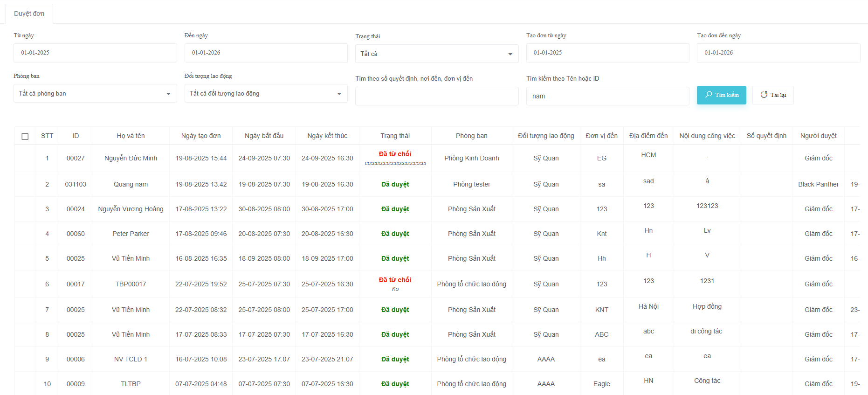Open the Đối tượng lao động dropdown
Screen dimensions: 868x395
[266, 93]
